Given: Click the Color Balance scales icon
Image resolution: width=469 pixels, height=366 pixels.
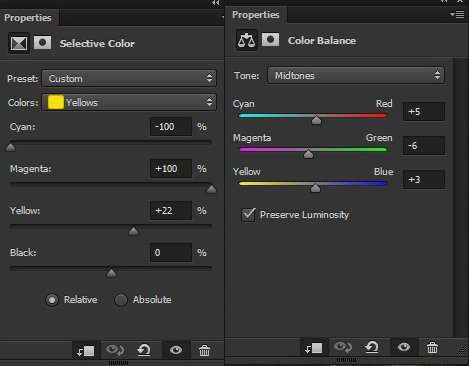Looking at the screenshot, I should 246,40.
